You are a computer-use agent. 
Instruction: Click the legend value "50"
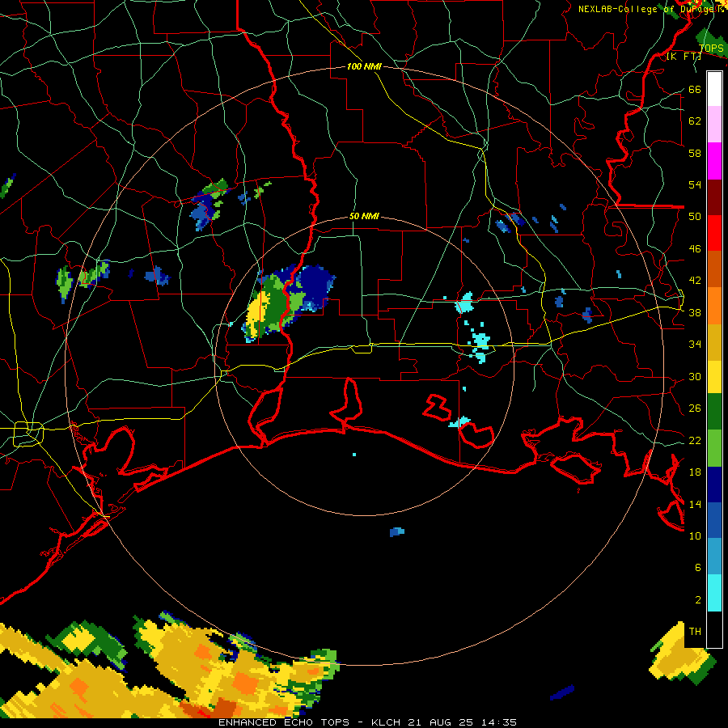pos(695,216)
